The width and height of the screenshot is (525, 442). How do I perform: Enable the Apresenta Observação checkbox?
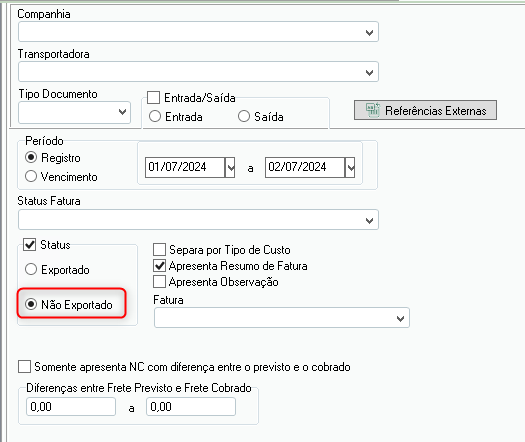[x=159, y=282]
